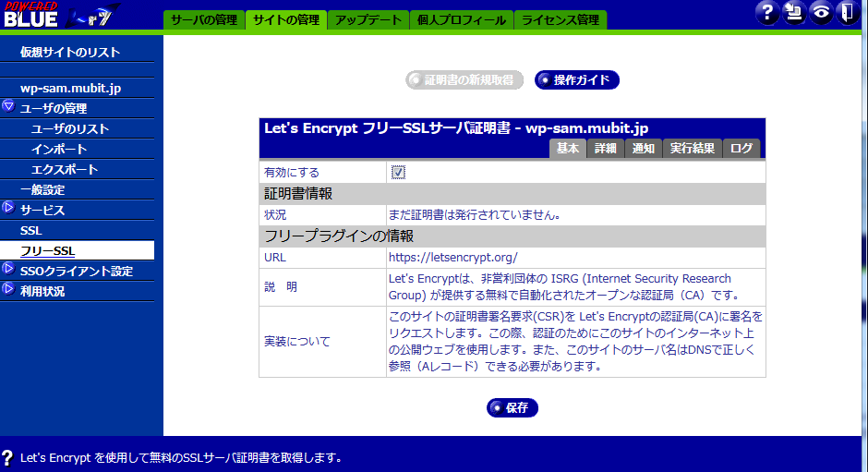
Task: Open サービス sidebar label
Action: [42, 211]
